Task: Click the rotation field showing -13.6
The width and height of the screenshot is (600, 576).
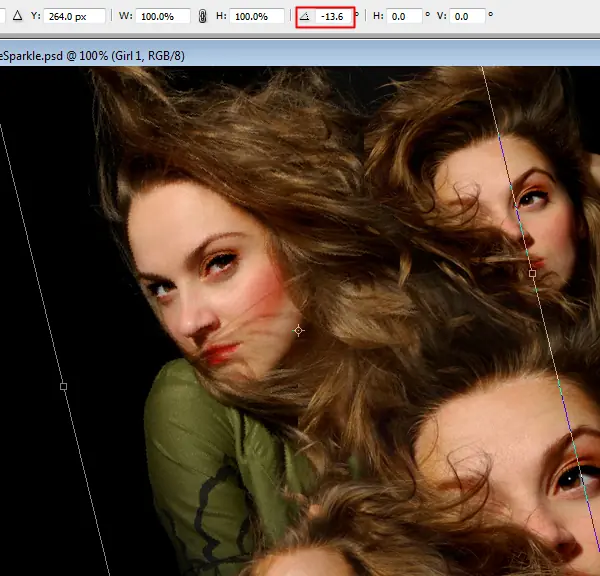Action: click(333, 17)
